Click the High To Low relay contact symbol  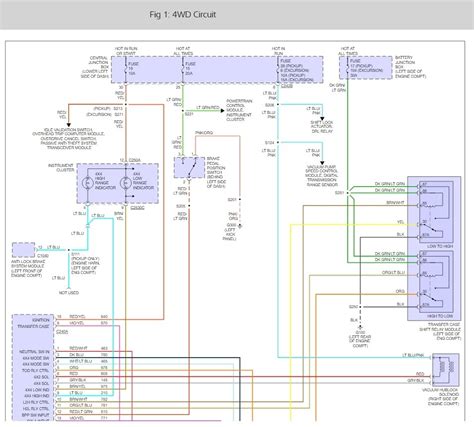click(433, 299)
